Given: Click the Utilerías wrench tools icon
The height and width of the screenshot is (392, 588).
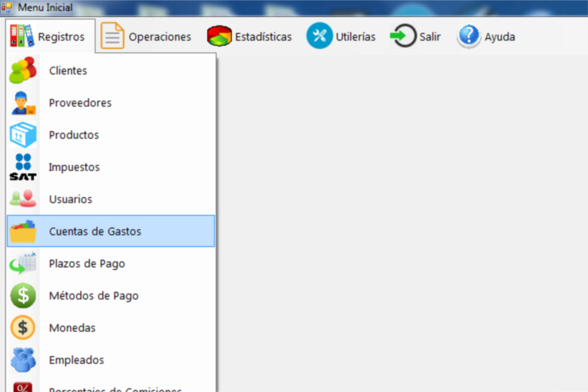Looking at the screenshot, I should pos(319,36).
